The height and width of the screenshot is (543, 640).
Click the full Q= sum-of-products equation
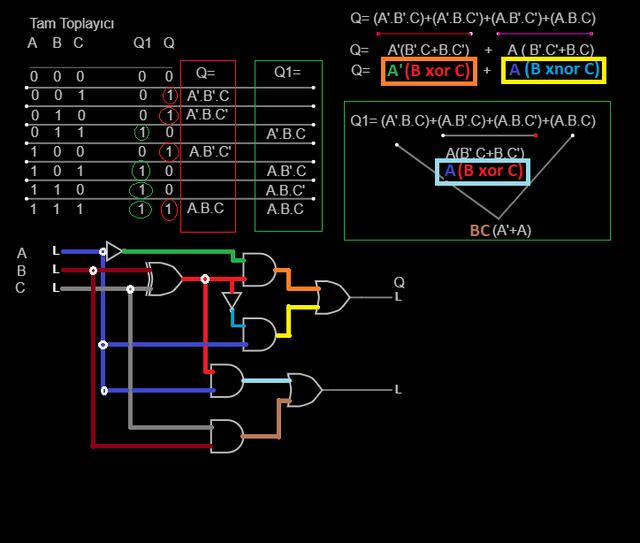tap(473, 18)
